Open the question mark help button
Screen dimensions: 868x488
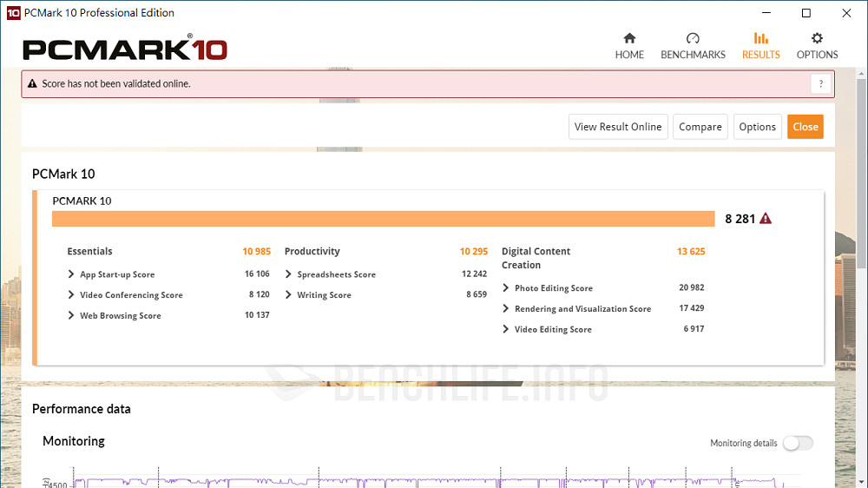point(821,83)
